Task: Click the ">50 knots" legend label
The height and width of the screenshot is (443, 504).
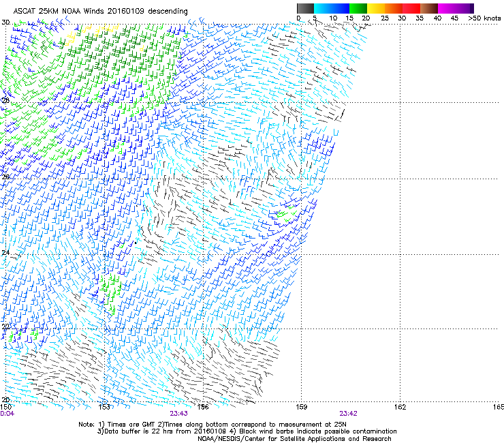Action: point(484,18)
